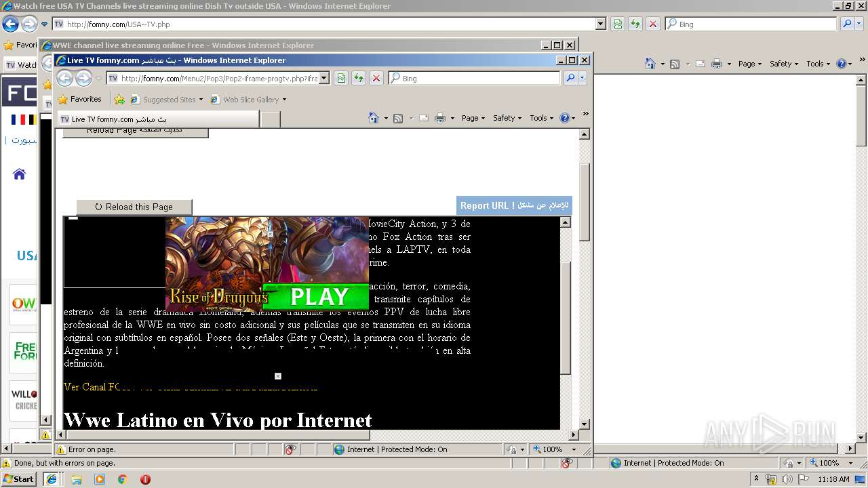868x488 pixels.
Task: Click Ver Canal yellow link
Action: [191, 387]
